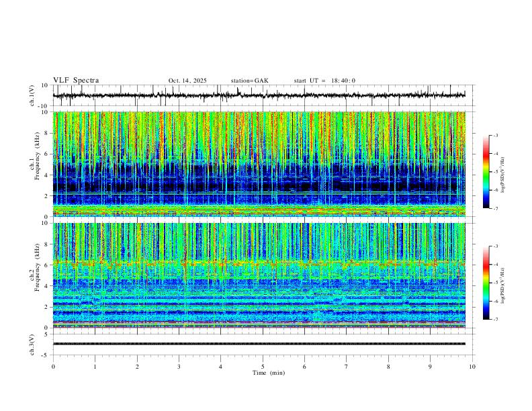Click the "4" kHz tick on ch.2 frequency axis
Screen dimensions: 532x411
(x=46, y=286)
